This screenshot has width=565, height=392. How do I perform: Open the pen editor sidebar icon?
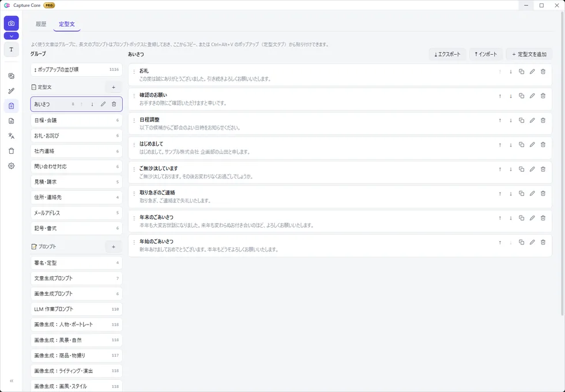coord(11,91)
